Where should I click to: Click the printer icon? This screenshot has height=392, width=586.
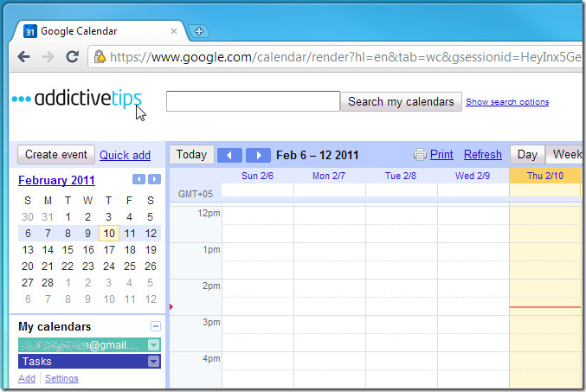[420, 154]
